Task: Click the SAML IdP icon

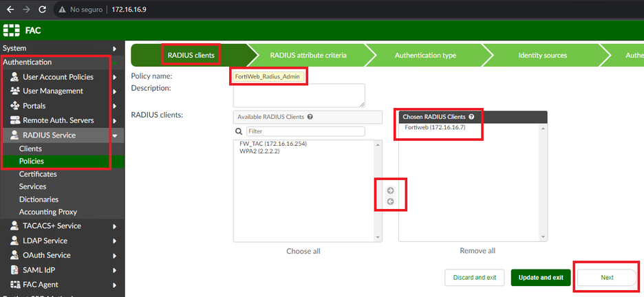Action: pos(14,270)
